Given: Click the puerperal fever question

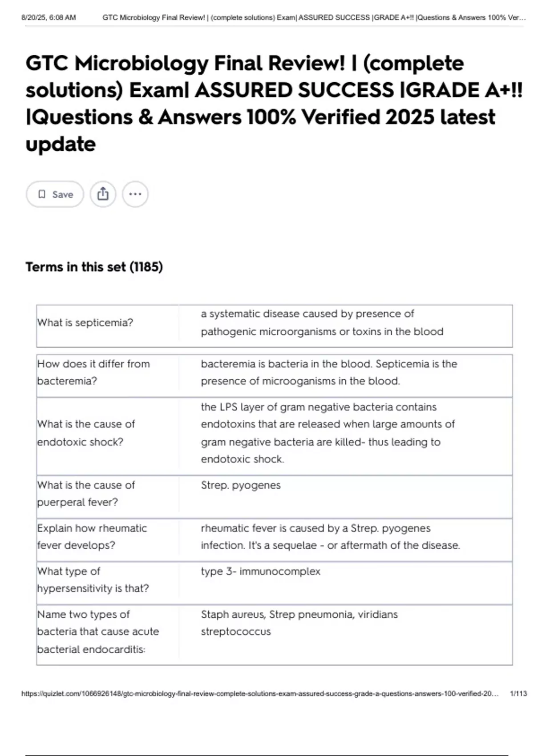Looking at the screenshot, I should coord(86,494).
